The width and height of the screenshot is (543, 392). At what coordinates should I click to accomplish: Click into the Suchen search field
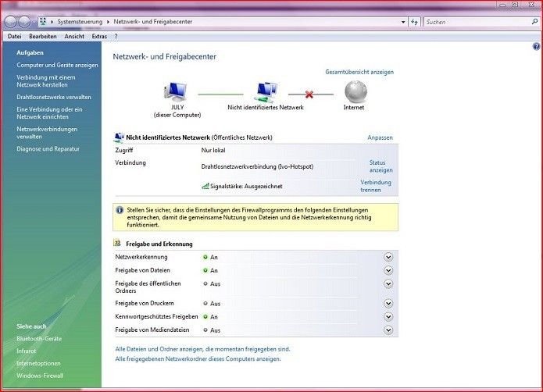tap(477, 22)
